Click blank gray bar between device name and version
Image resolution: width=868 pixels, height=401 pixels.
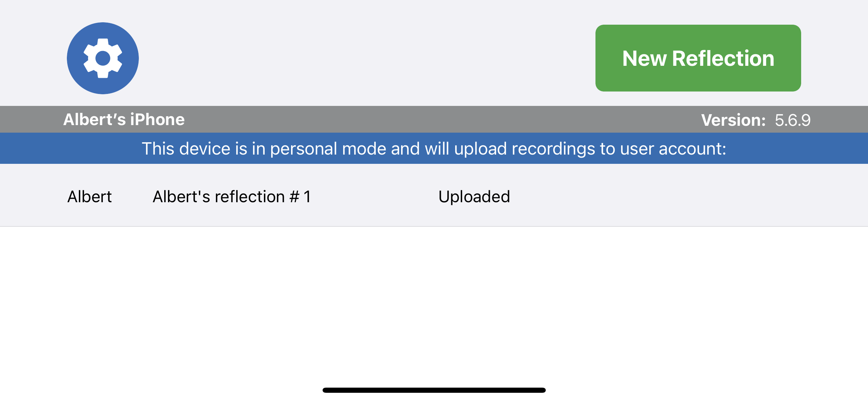pos(442,120)
